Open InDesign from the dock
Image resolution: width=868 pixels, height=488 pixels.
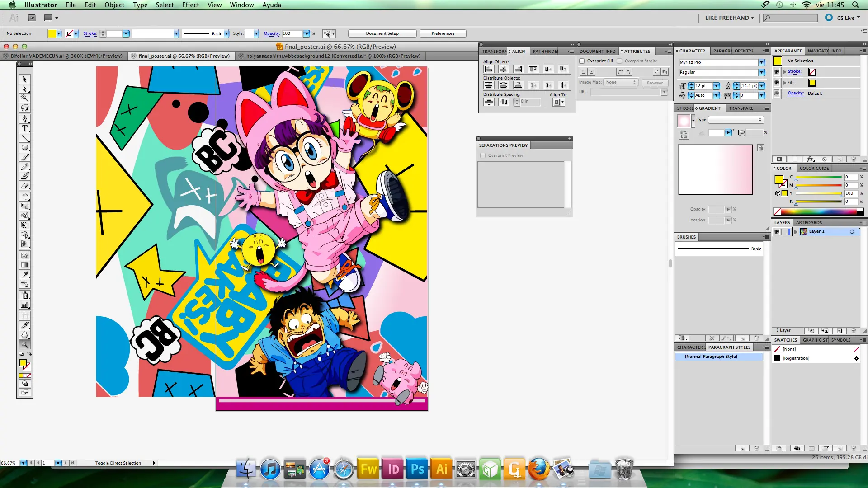coord(393,469)
